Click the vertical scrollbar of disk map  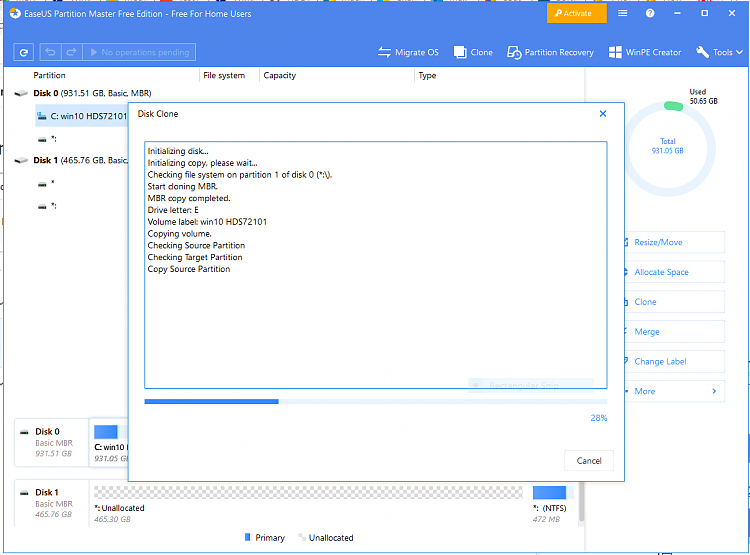pos(581,501)
